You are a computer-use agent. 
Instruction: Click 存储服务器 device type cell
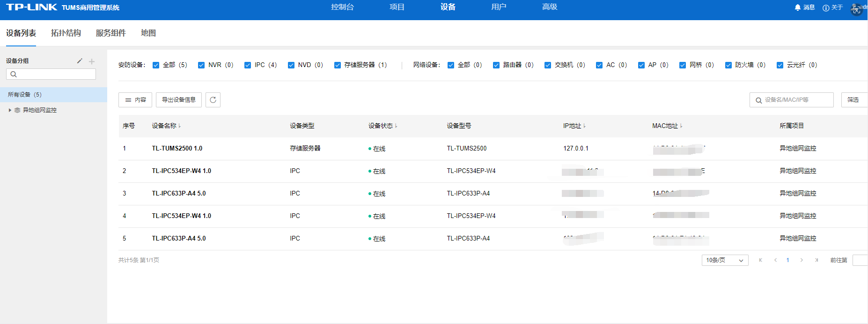[x=305, y=149]
